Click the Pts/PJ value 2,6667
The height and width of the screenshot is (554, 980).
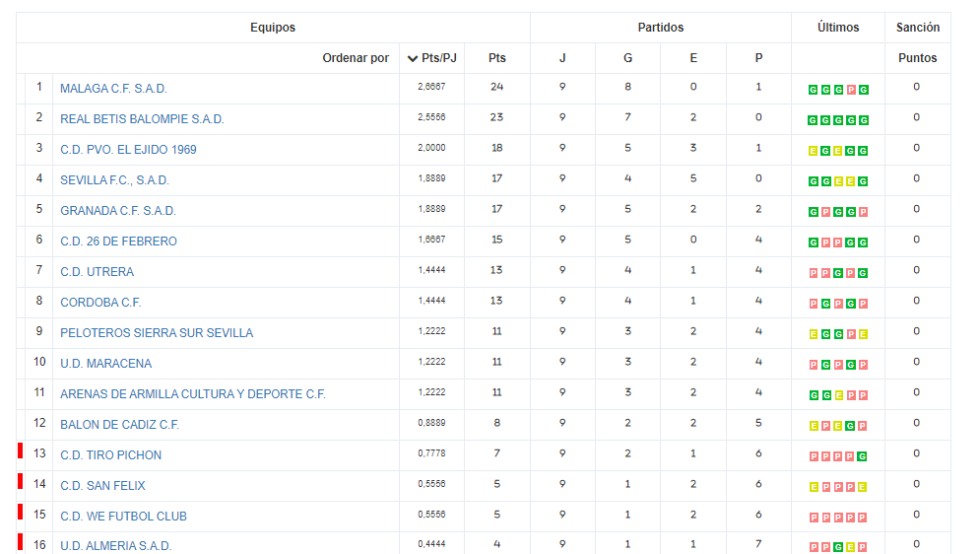click(x=431, y=87)
